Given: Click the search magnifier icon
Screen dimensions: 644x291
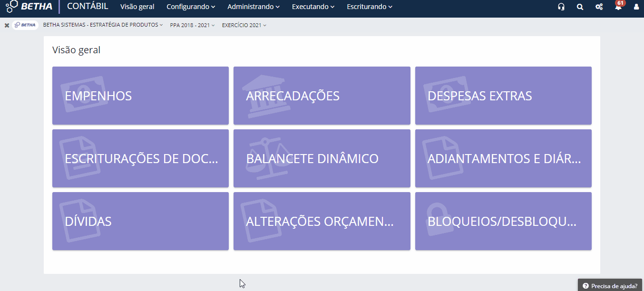Looking at the screenshot, I should [x=580, y=7].
